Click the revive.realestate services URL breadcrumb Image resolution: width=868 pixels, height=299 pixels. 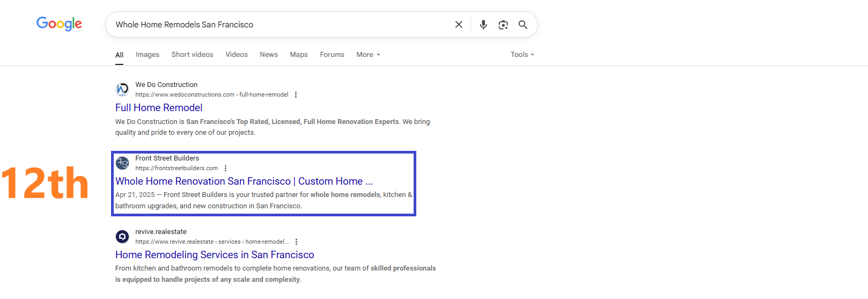coord(212,242)
